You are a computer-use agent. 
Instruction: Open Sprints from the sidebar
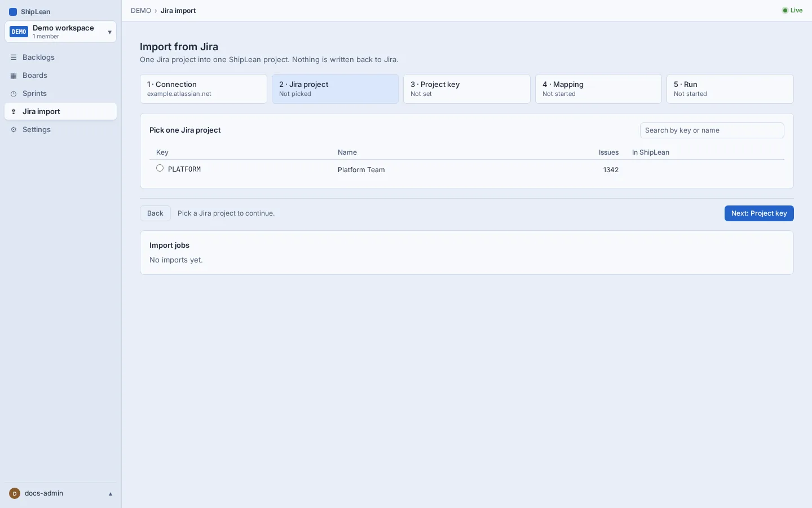coord(60,94)
